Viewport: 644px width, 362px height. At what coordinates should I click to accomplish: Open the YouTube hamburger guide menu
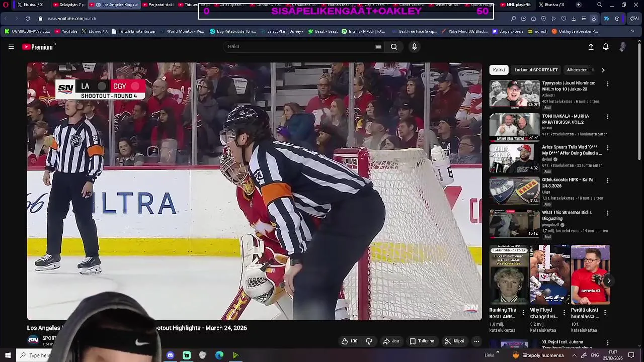pos(11,47)
